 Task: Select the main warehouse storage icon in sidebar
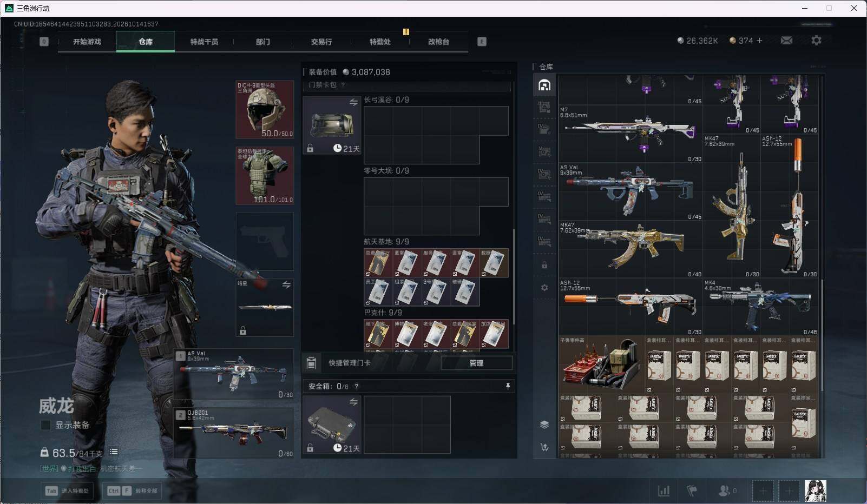point(544,85)
